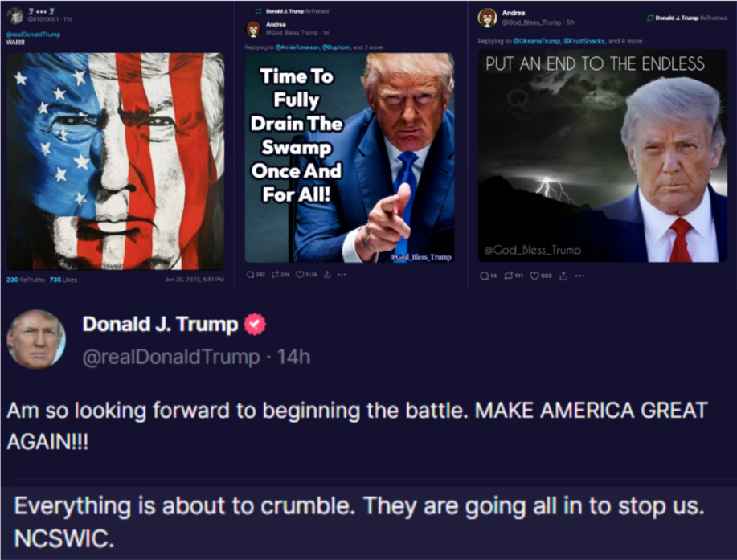Viewport: 737px width, 560px height.
Task: Click the @realDonaldTrump mention above WAR!!!
Action: (x=34, y=35)
